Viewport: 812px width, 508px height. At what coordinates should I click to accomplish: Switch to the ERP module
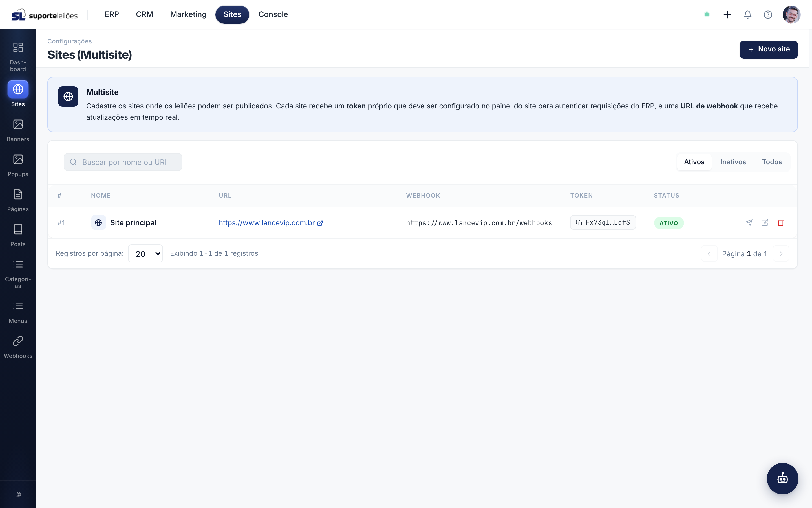(x=112, y=14)
